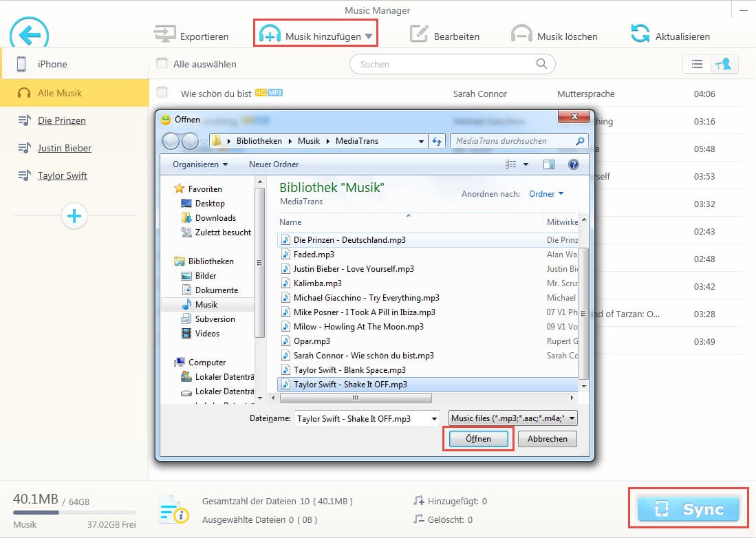Click the Öffnen button to confirm
The width and height of the screenshot is (756, 538).
(x=478, y=439)
